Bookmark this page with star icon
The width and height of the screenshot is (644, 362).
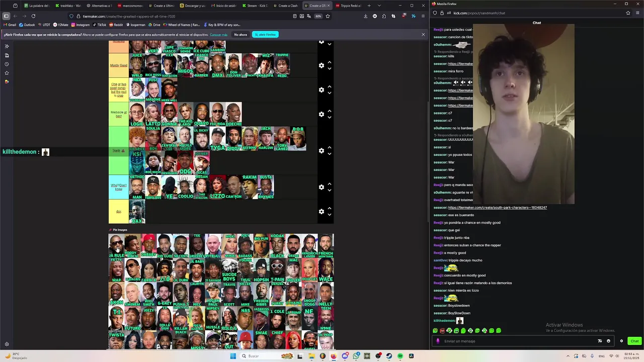[328, 16]
